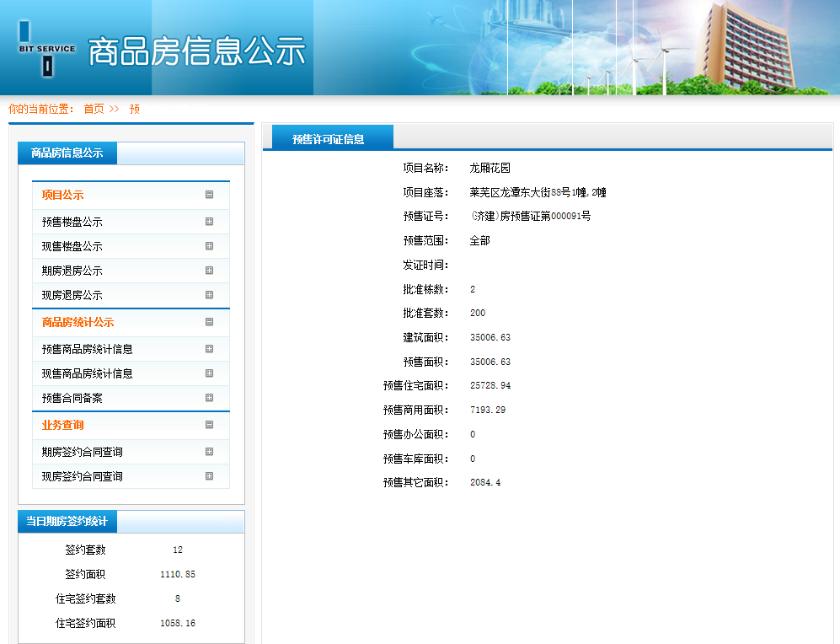Open 现售楼盘公示 in the sidebar

pyautogui.click(x=72, y=246)
